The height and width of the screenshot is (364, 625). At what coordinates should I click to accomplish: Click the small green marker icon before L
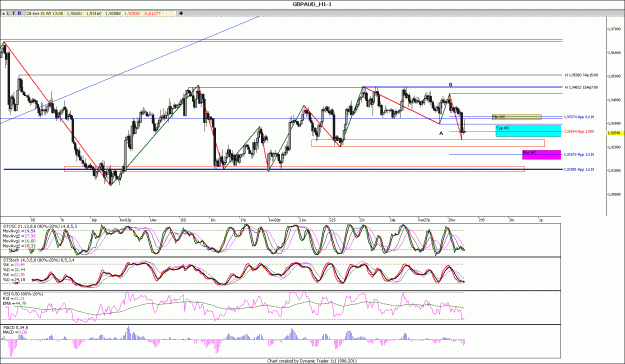tap(3, 14)
